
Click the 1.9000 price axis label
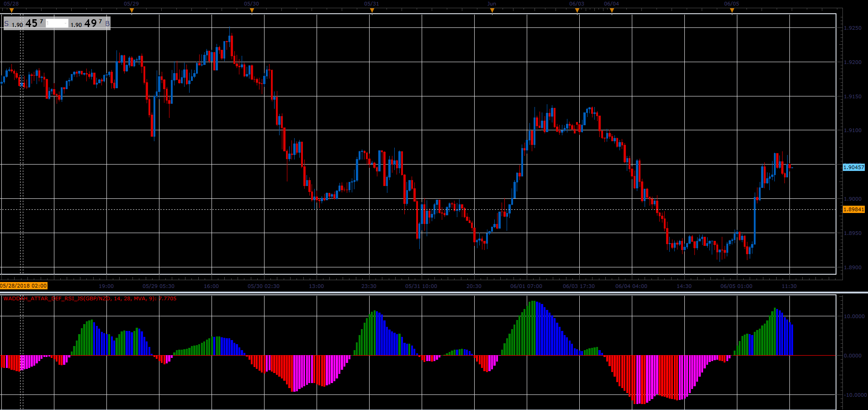point(852,199)
